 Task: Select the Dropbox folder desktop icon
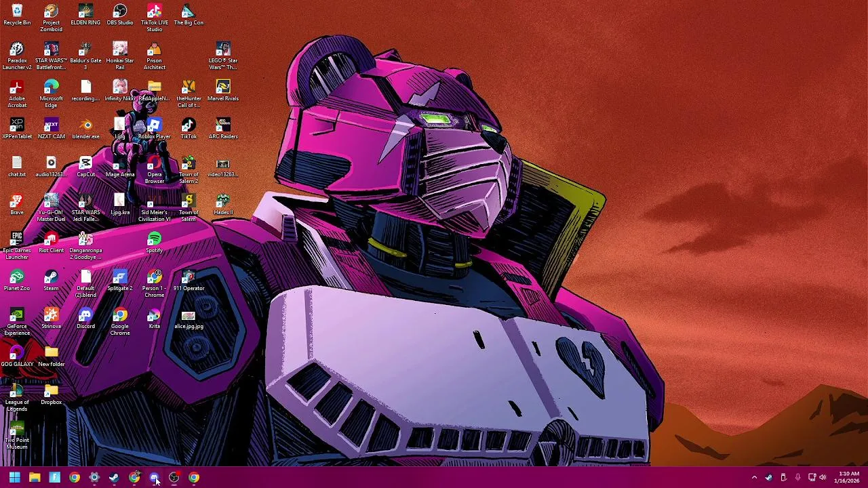click(x=52, y=394)
